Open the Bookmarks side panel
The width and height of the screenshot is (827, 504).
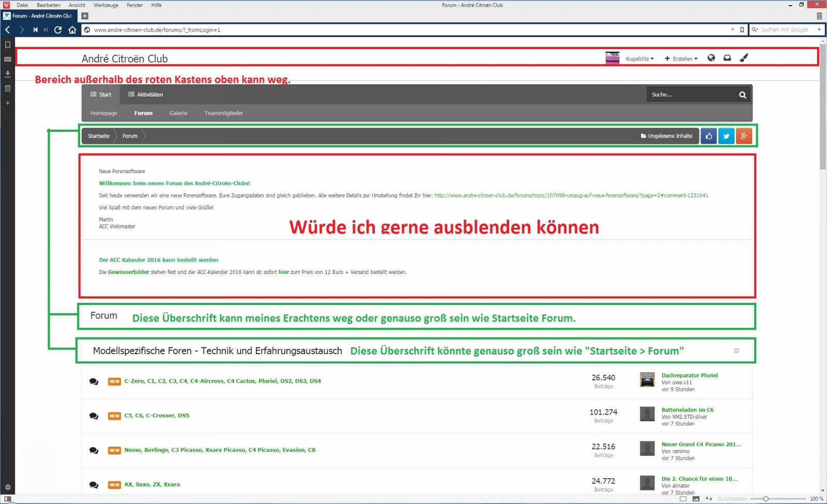[x=8, y=45]
